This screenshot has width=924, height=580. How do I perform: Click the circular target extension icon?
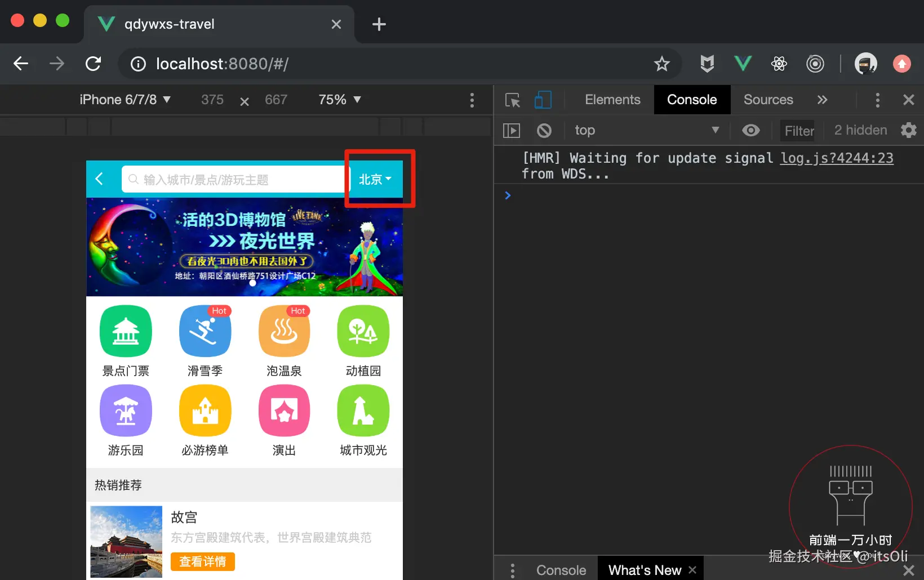click(x=815, y=64)
